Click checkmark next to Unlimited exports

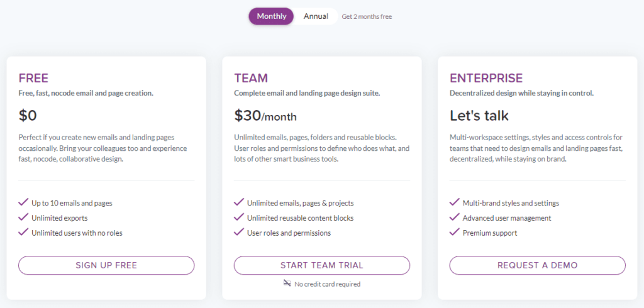[23, 217]
